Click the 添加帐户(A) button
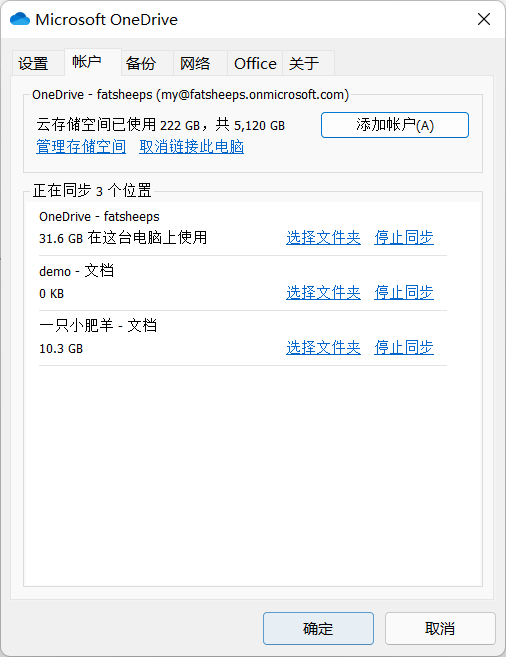 395,125
